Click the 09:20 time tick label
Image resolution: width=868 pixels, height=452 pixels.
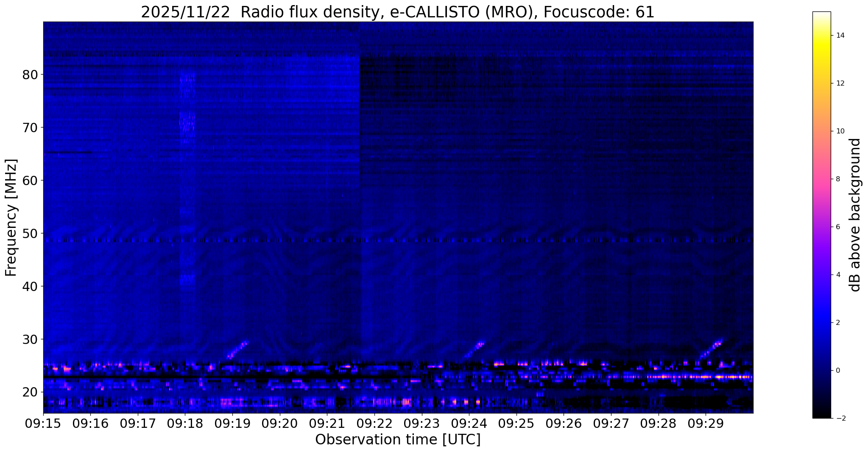tap(280, 423)
